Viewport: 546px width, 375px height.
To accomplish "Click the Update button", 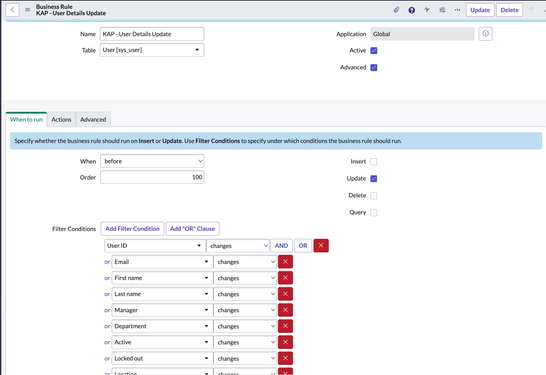I will point(480,10).
